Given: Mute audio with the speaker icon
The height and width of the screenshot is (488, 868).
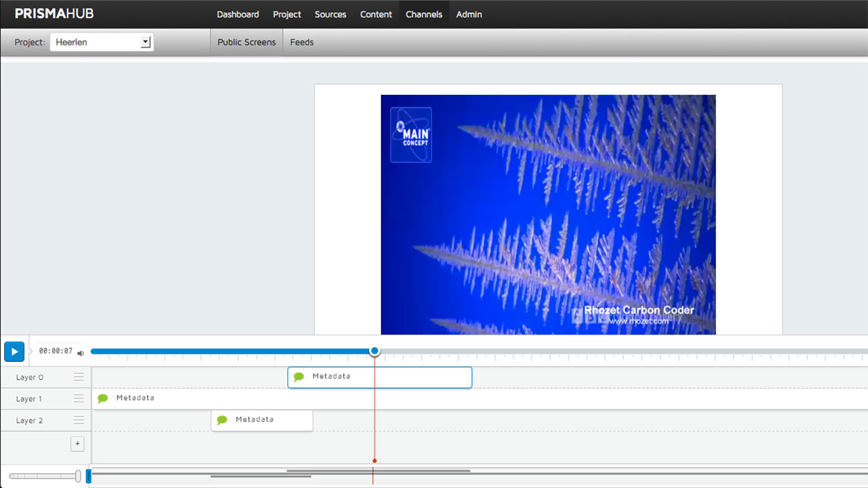Looking at the screenshot, I should (x=81, y=353).
